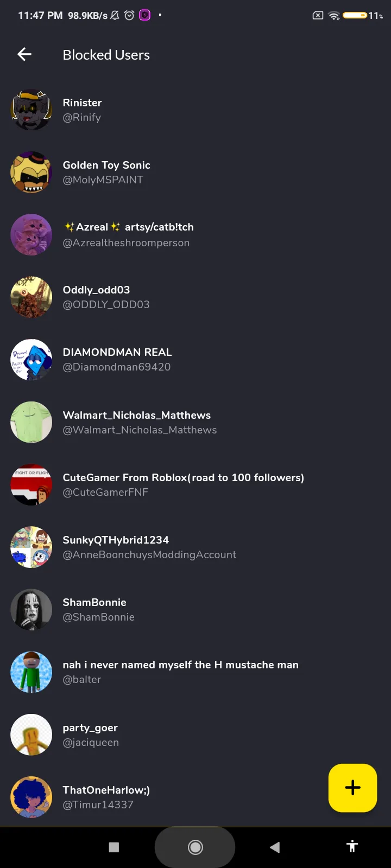This screenshot has width=391, height=868.
Task: Tap the yellow plus add-user button
Action: [x=352, y=788]
